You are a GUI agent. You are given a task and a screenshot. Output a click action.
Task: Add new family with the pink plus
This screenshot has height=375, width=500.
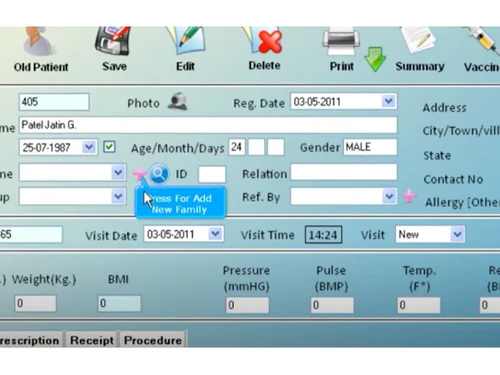tap(139, 173)
